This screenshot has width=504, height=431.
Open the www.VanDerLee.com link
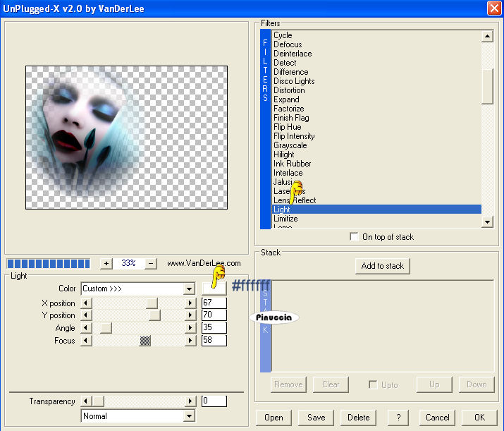204,263
